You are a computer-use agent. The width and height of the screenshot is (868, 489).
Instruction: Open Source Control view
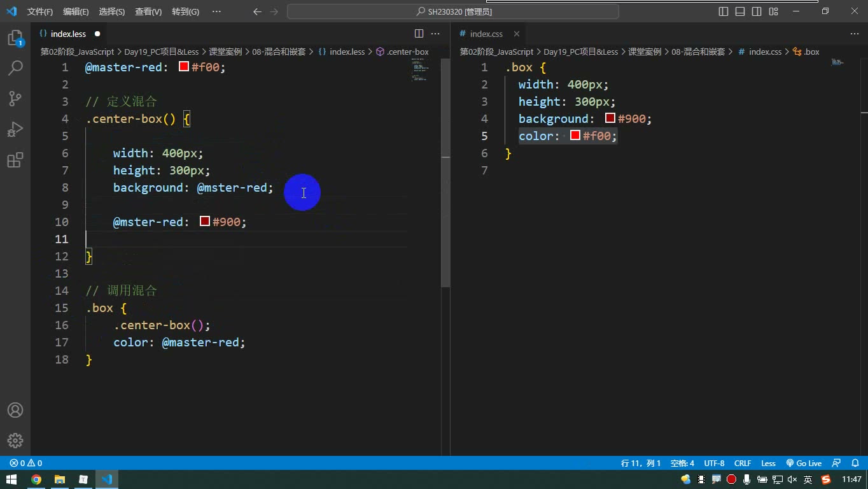15,99
